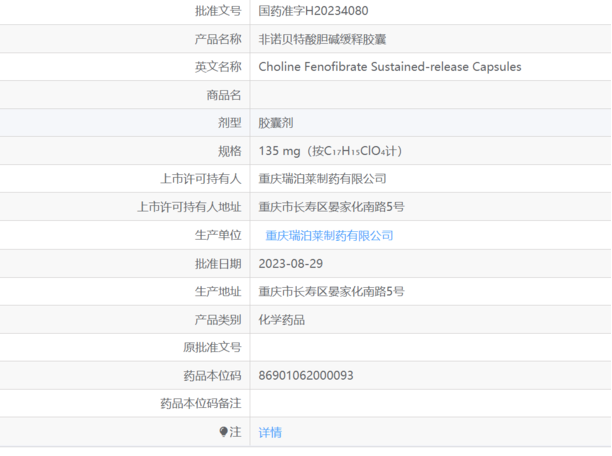Click the English name Choline Fenofibrate Sustained-release Capsules
The height and width of the screenshot is (456, 612).
[x=389, y=67]
